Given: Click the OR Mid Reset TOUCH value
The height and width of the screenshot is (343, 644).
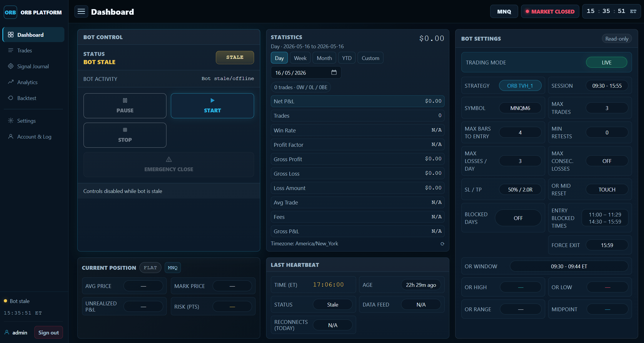Looking at the screenshot, I should (x=607, y=189).
